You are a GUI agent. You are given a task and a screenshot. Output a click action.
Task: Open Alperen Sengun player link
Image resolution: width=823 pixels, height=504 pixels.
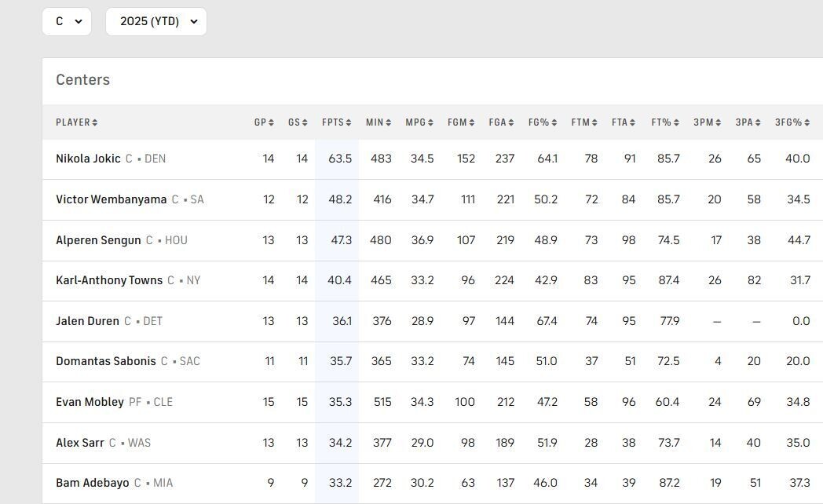point(98,240)
